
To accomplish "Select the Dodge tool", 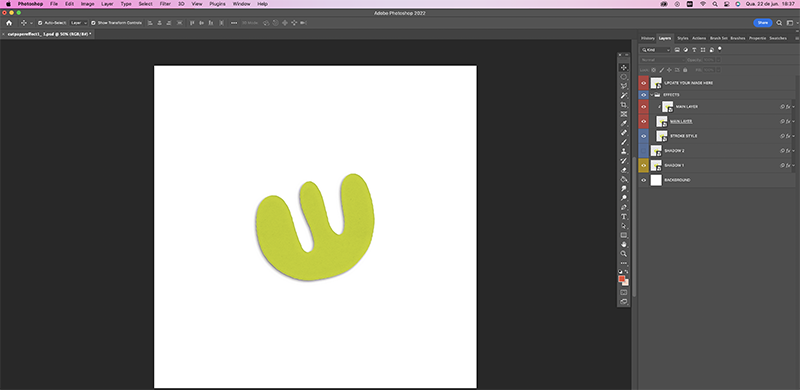I will click(x=623, y=198).
